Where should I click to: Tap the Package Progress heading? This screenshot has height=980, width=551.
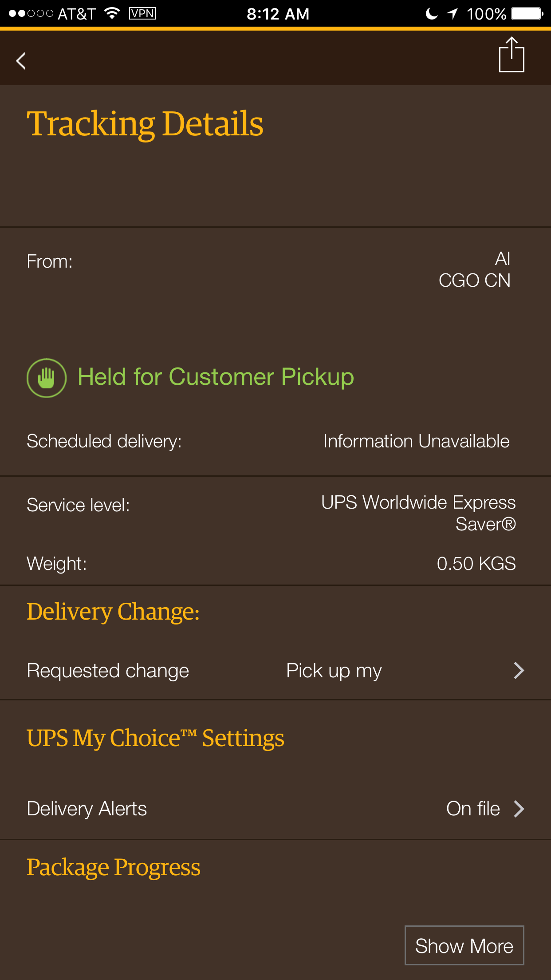coord(114,868)
